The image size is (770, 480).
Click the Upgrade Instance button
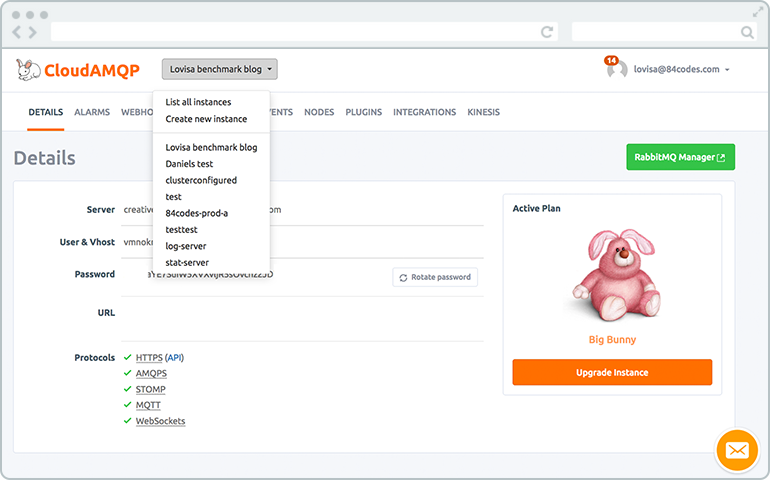point(612,372)
